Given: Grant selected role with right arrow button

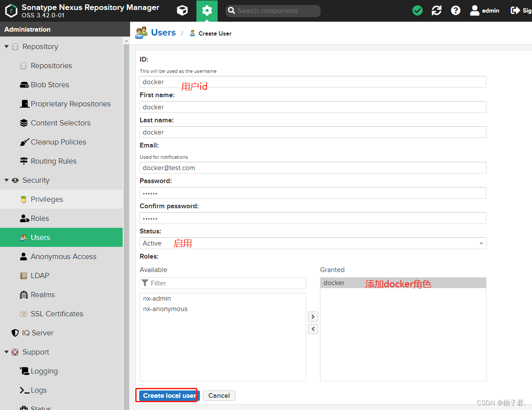Looking at the screenshot, I should (313, 317).
